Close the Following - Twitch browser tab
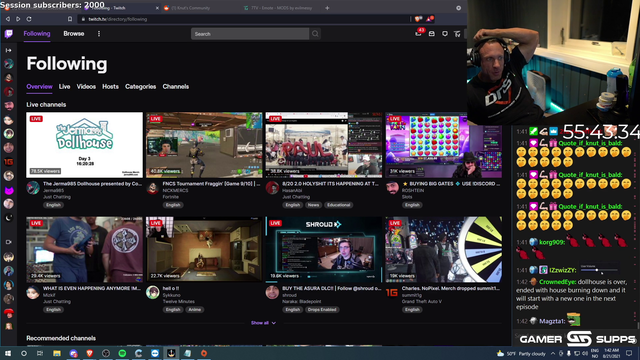 pyautogui.click(x=157, y=8)
